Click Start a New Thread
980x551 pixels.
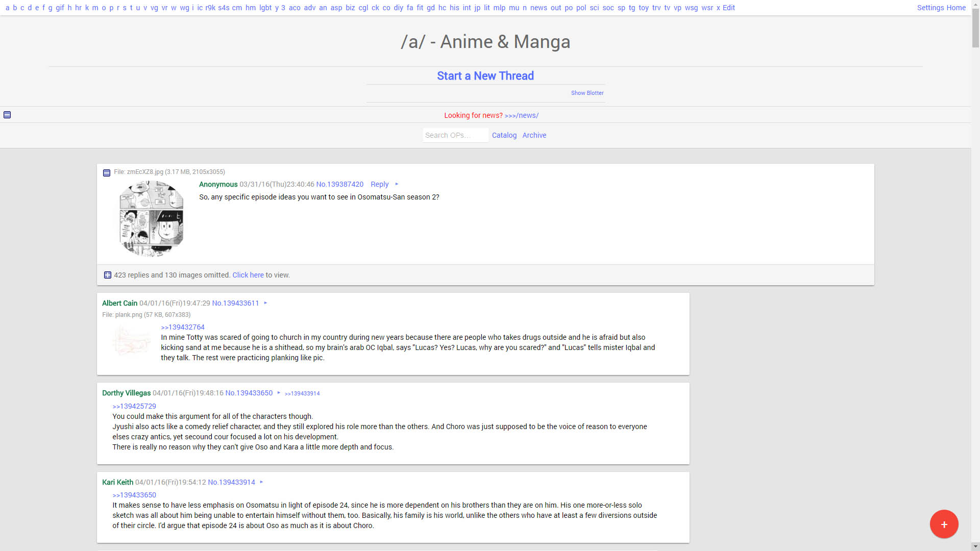485,76
